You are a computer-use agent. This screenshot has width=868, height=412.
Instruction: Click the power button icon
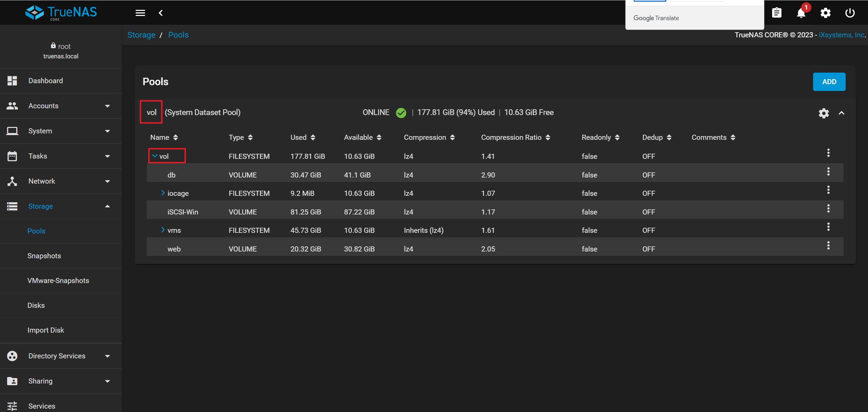[850, 13]
